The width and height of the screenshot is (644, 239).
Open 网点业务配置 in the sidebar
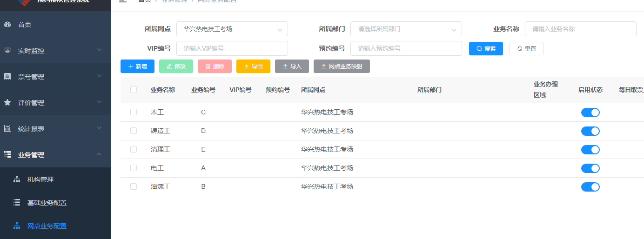coord(47,226)
